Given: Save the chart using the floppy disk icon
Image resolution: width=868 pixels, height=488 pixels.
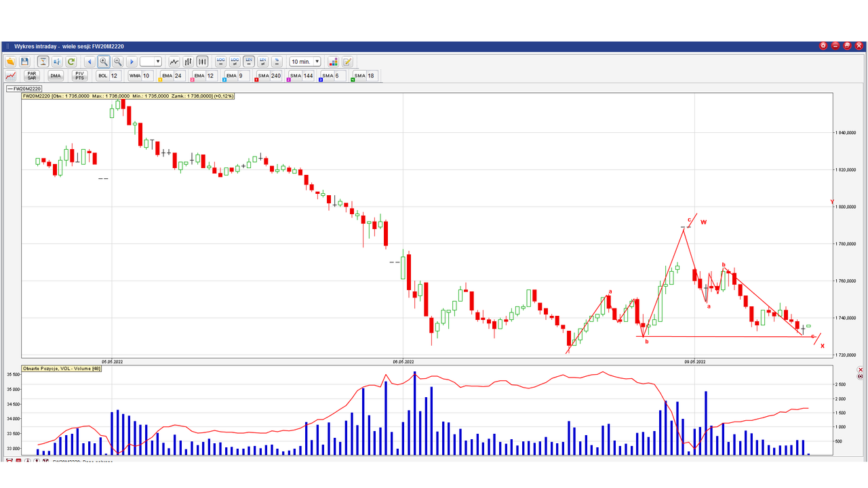Looking at the screenshot, I should (x=24, y=62).
